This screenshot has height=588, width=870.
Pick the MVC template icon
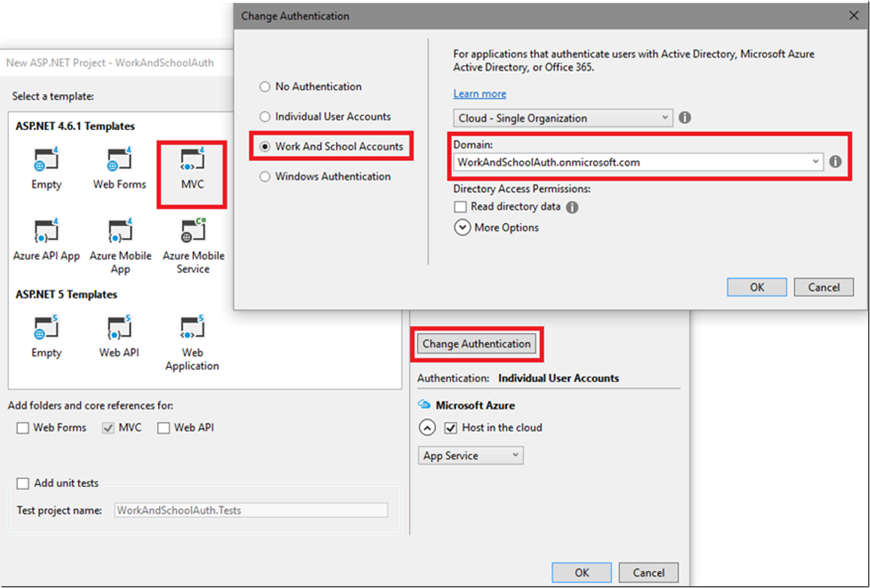pos(192,159)
